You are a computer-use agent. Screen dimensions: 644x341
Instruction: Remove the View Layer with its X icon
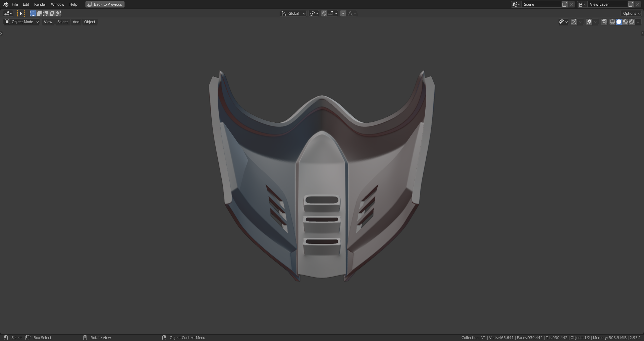638,4
